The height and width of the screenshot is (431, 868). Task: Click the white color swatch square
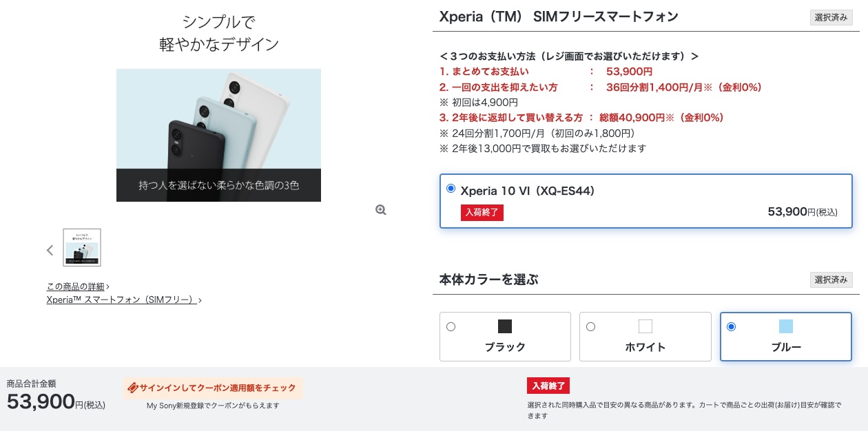tap(645, 326)
